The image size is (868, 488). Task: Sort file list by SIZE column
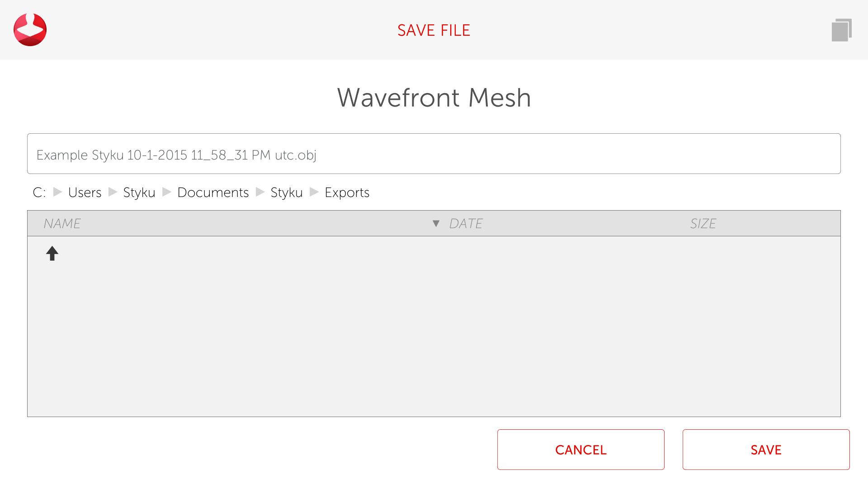(703, 224)
